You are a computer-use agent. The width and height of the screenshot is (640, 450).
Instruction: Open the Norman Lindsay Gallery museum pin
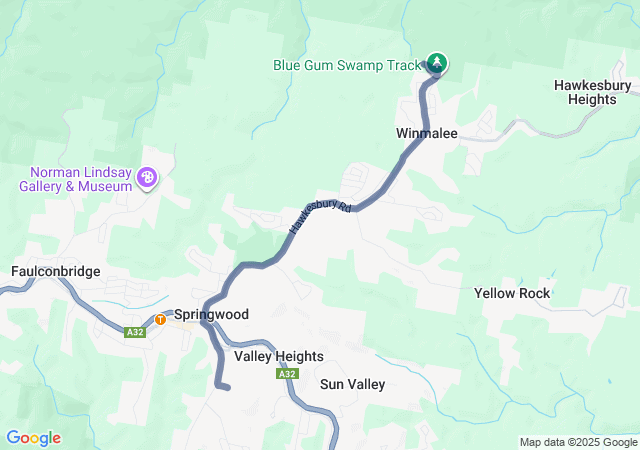click(147, 178)
